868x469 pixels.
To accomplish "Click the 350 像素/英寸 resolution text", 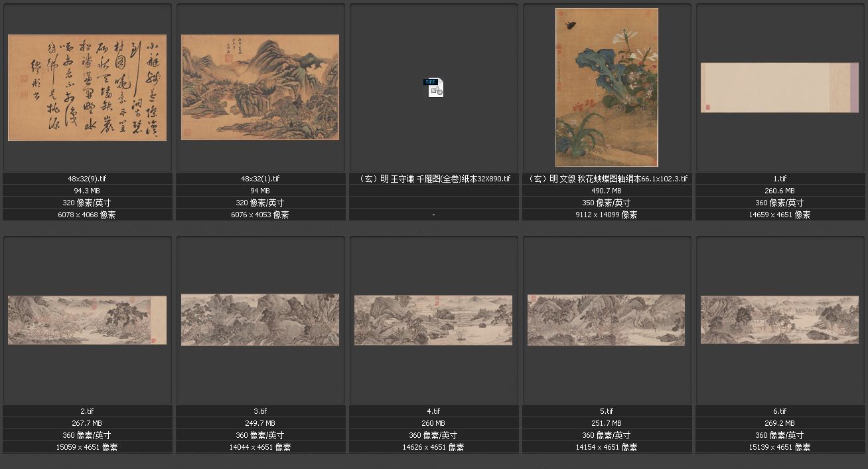I will [607, 203].
